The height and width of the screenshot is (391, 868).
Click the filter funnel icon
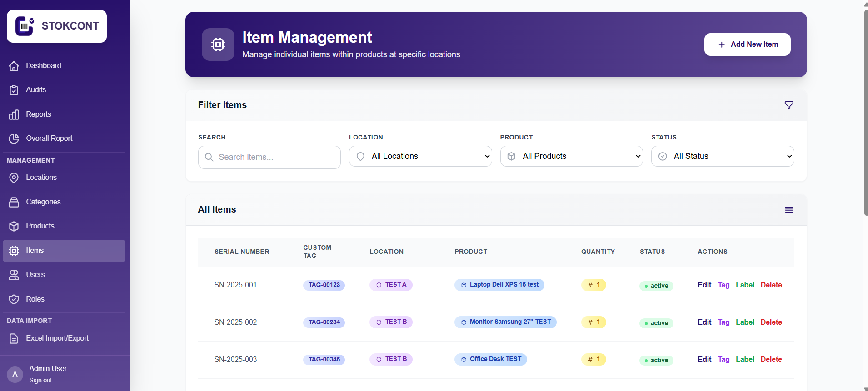coord(789,105)
